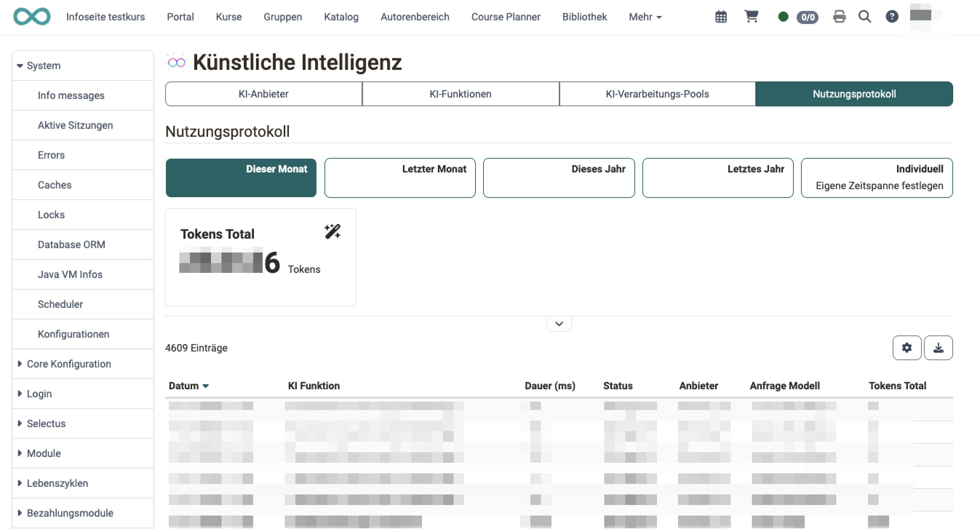980x529 pixels.
Task: Click the 0/0 messages badge
Action: pos(807,17)
